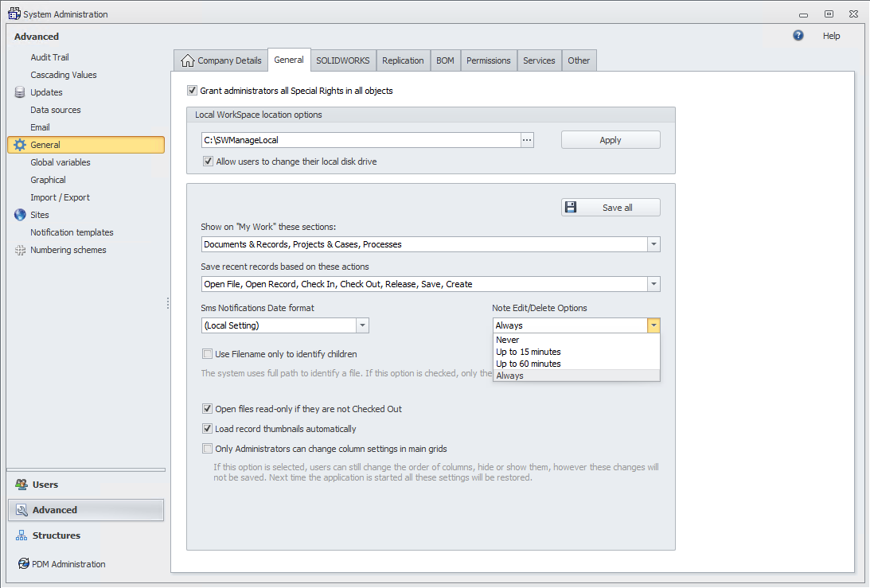Click the local workspace path field
Viewport: 870px width, 588px height.
point(360,140)
